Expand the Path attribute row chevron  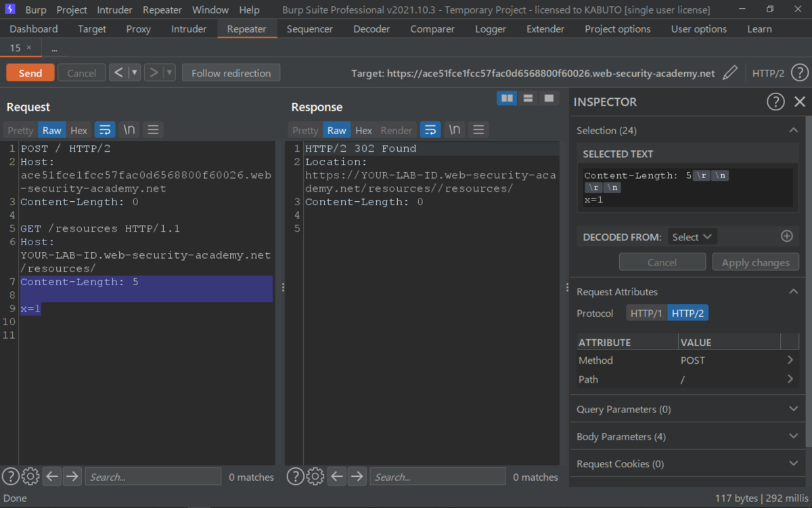pyautogui.click(x=790, y=379)
